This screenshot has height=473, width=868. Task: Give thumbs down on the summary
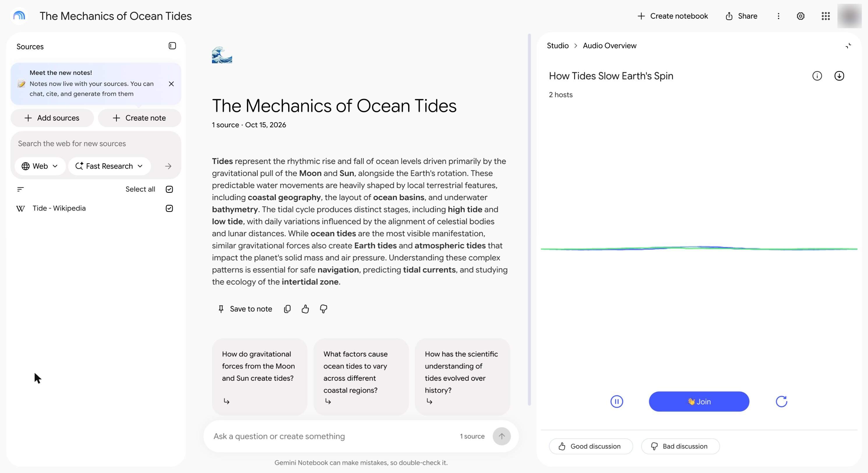coord(324,309)
